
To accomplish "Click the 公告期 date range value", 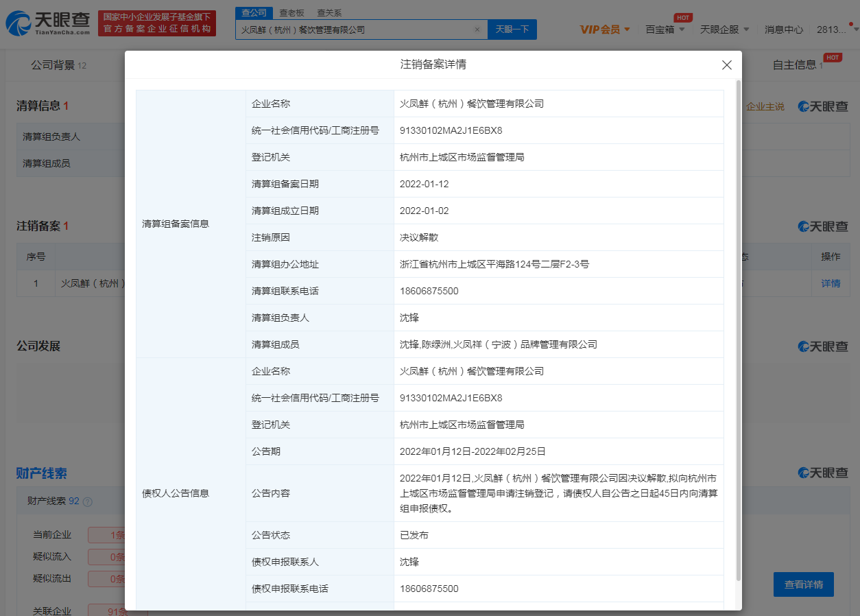I will (473, 451).
